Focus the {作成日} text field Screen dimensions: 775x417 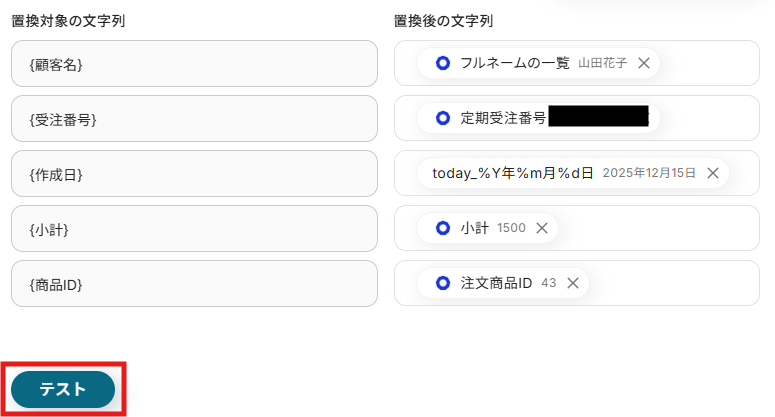point(194,174)
